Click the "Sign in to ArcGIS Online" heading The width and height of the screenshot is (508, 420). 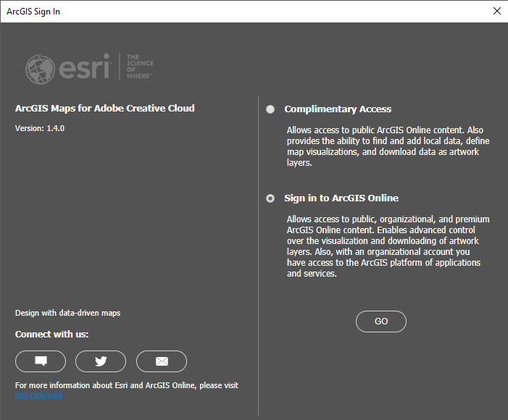(341, 198)
